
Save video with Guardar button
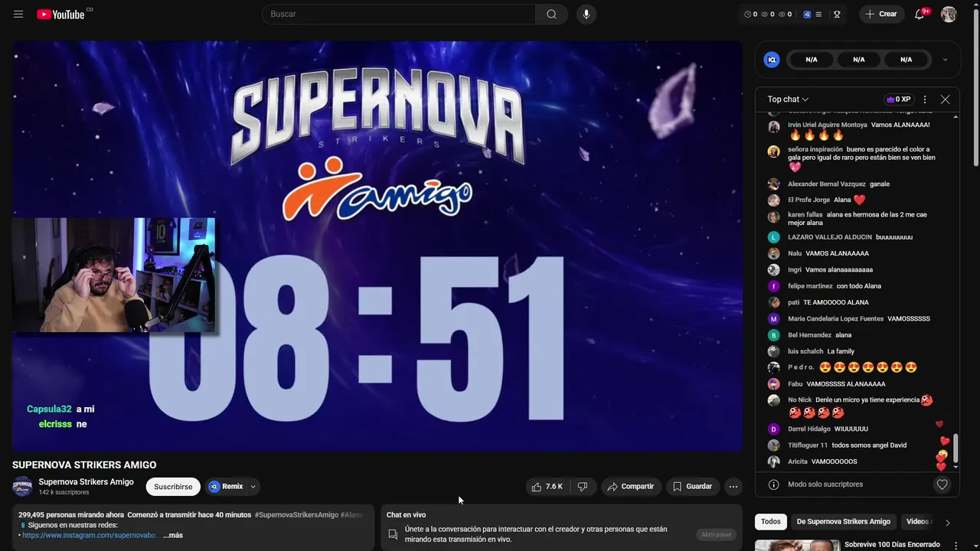point(692,487)
